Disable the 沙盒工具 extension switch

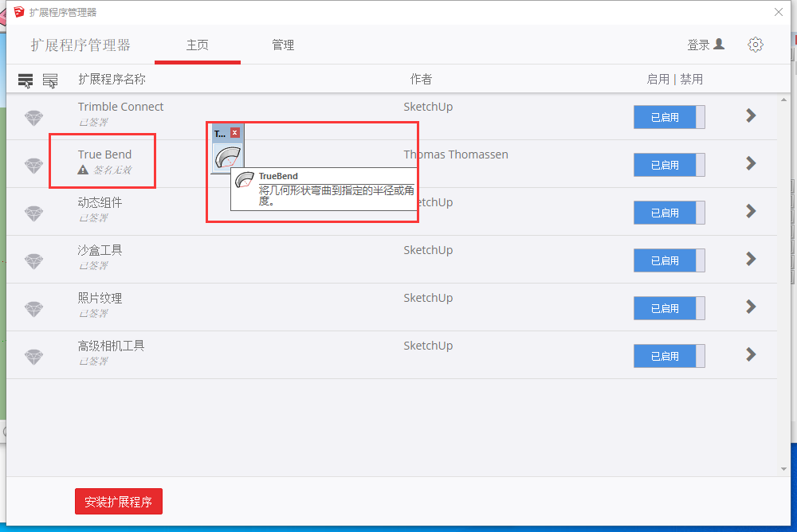[x=669, y=260]
